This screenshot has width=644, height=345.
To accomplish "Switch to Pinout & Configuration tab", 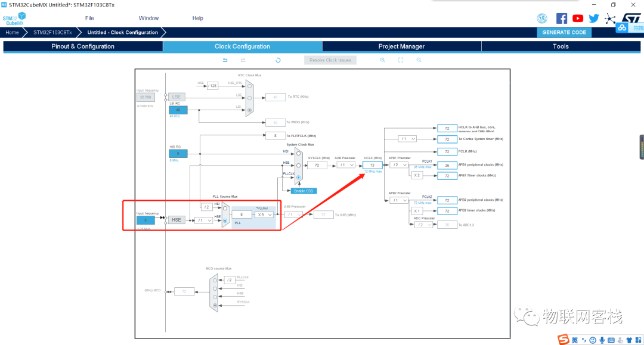I will 83,46.
